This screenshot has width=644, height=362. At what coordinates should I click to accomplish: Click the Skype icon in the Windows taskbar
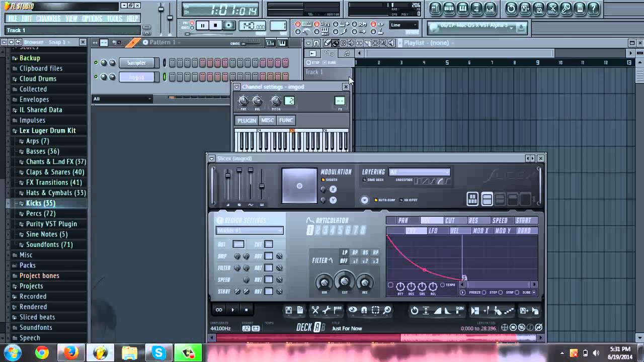coord(159,353)
